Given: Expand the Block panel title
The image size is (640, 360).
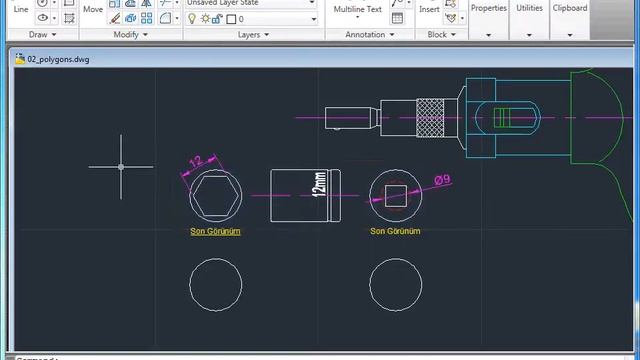Looking at the screenshot, I should (x=441, y=35).
